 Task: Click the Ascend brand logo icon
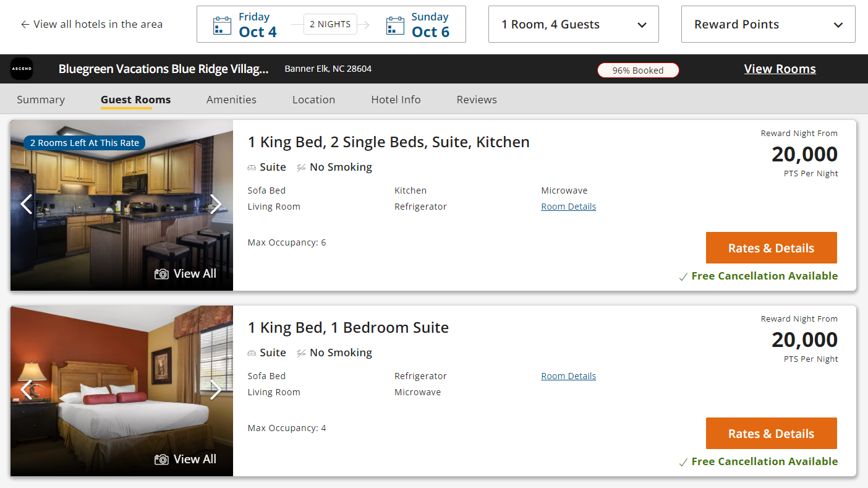pos(22,68)
